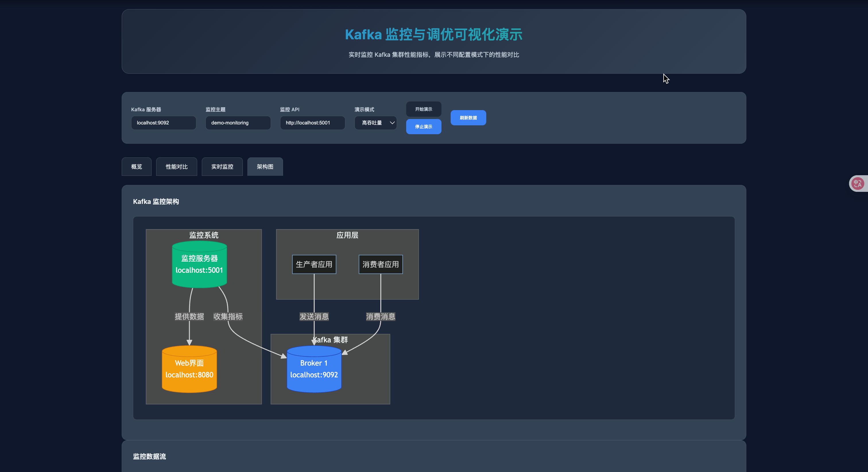Click the 应用层 group title
The height and width of the screenshot is (472, 868).
point(347,235)
